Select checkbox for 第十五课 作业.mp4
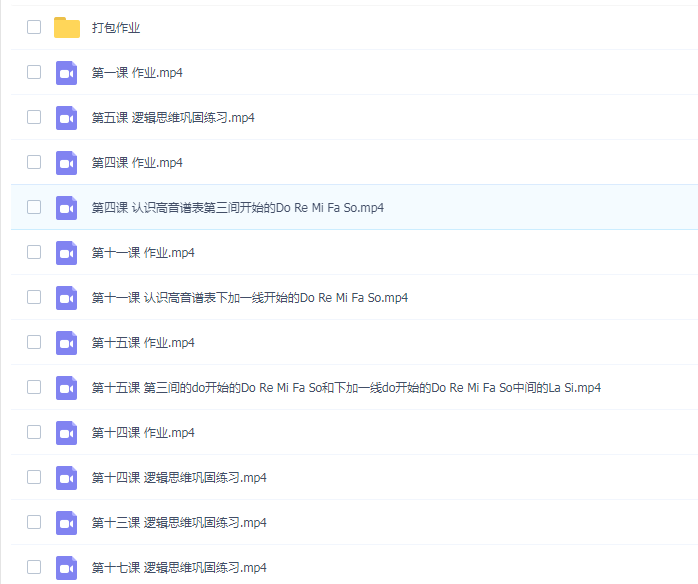The width and height of the screenshot is (698, 584). 34,341
